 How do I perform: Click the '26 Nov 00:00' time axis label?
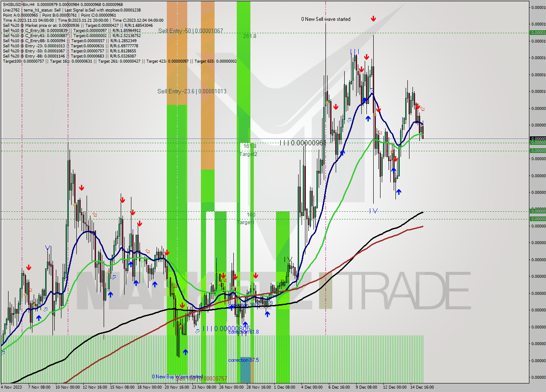(231, 387)
